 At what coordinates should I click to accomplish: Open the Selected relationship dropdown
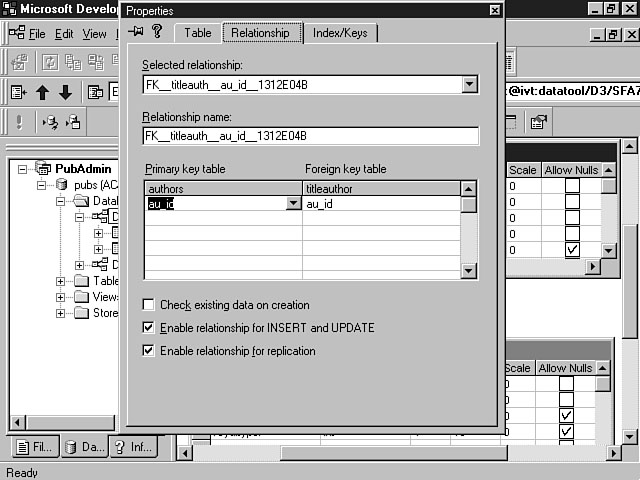click(x=470, y=85)
